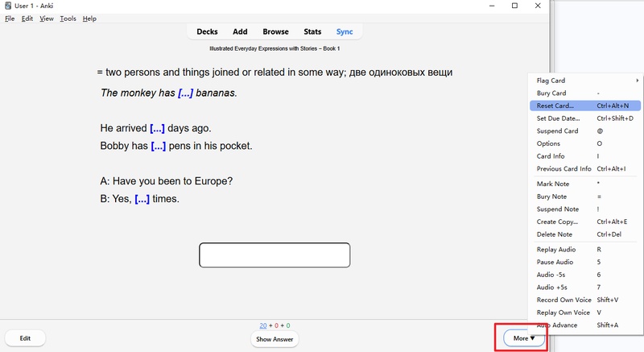Maximize the Anki window
Screen dimensions: 644x352
(x=514, y=6)
